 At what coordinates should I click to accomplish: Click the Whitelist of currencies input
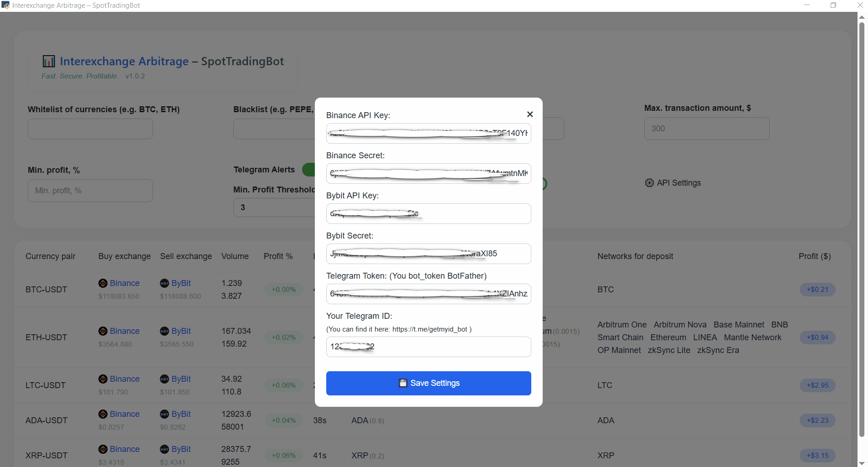point(90,129)
